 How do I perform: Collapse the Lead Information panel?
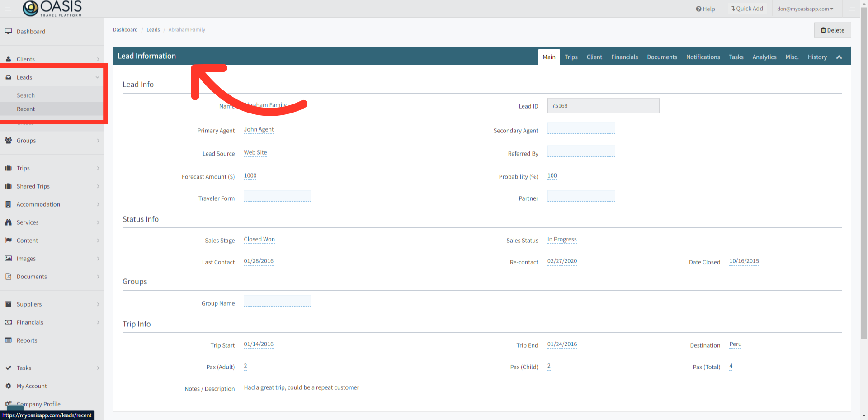click(839, 57)
